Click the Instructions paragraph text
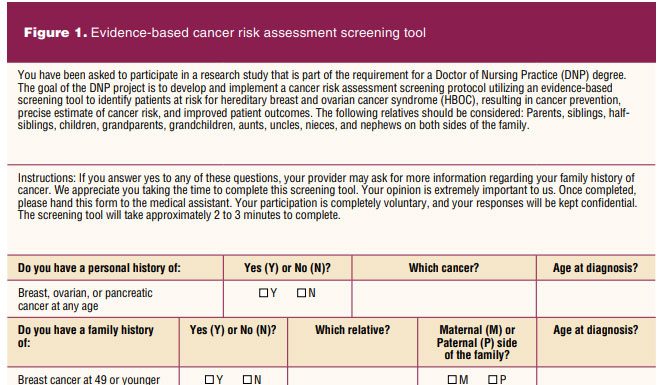This screenshot has width=663, height=385. [327, 197]
